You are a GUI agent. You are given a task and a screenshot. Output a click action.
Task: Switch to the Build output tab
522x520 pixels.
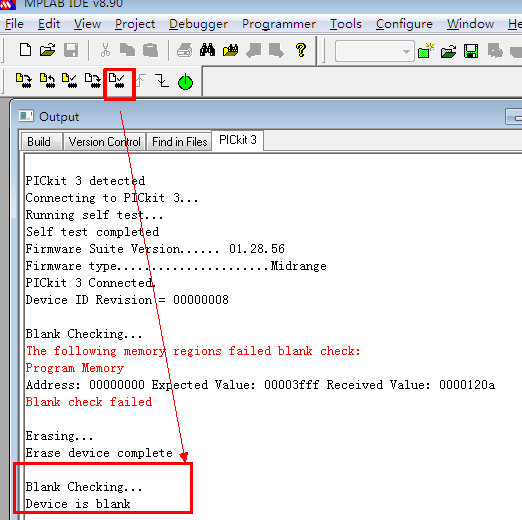coord(39,142)
